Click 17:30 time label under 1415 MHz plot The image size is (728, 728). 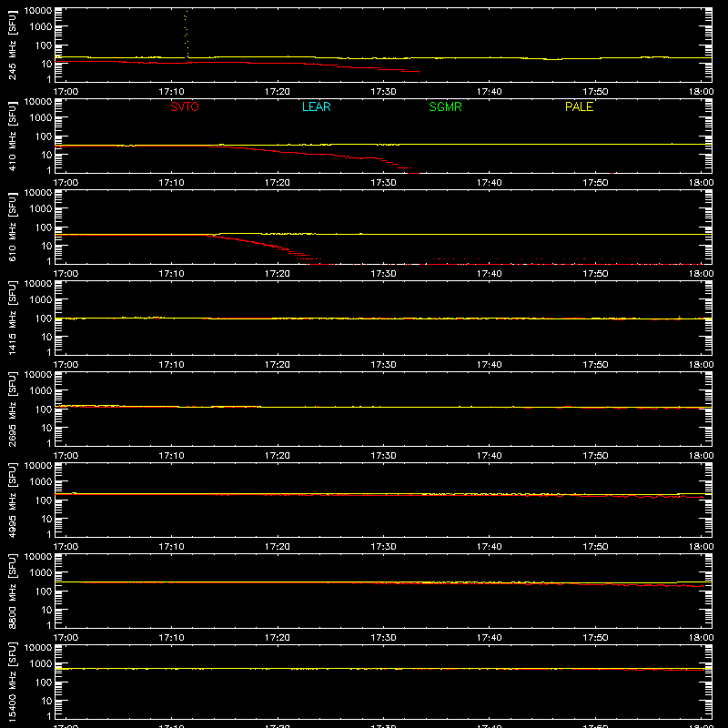point(383,365)
